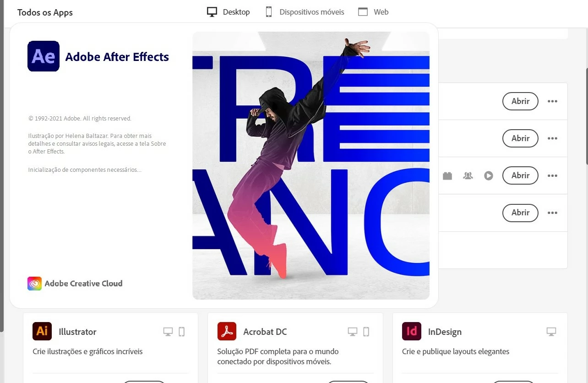Click the 'Todos os Apps' heading

[x=45, y=12]
